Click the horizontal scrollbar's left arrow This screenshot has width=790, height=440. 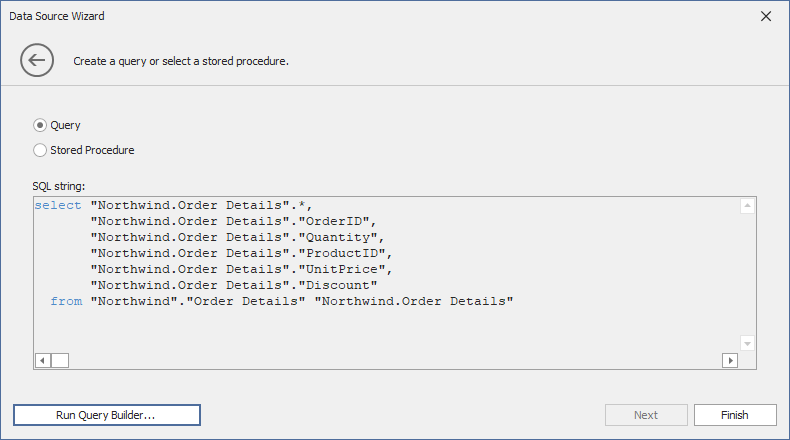coord(43,360)
